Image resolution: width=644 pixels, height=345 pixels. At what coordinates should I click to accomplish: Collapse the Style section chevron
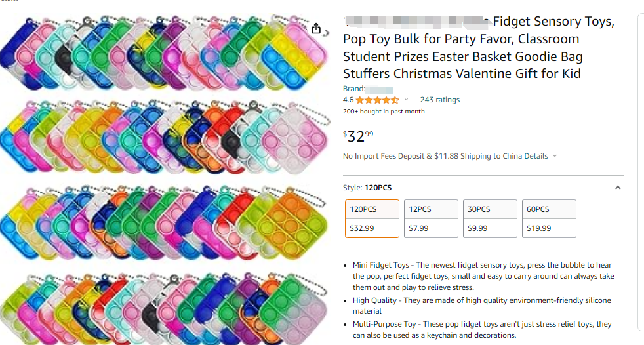[x=617, y=188]
